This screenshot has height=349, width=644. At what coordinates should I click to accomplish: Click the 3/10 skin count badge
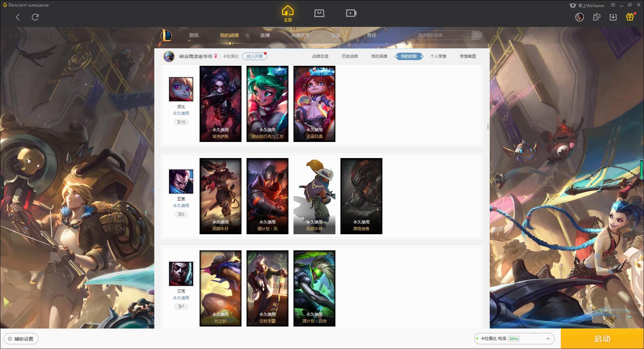(x=181, y=122)
